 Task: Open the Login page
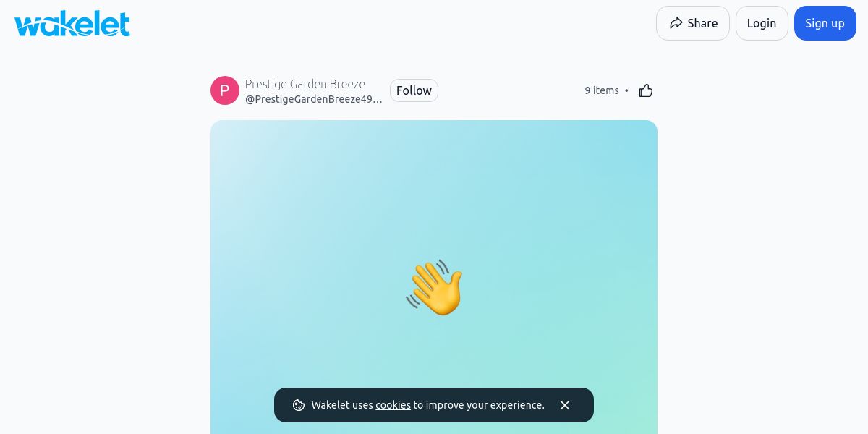[762, 23]
